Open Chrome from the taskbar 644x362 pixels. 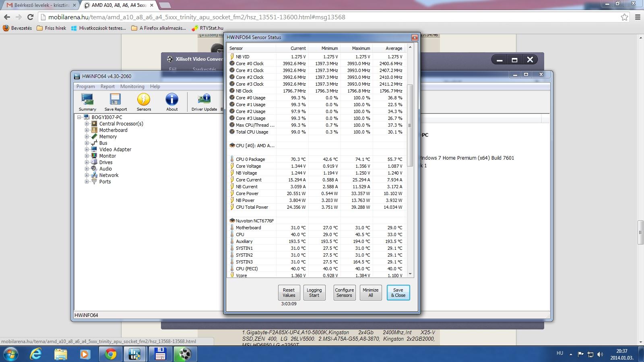[110, 354]
